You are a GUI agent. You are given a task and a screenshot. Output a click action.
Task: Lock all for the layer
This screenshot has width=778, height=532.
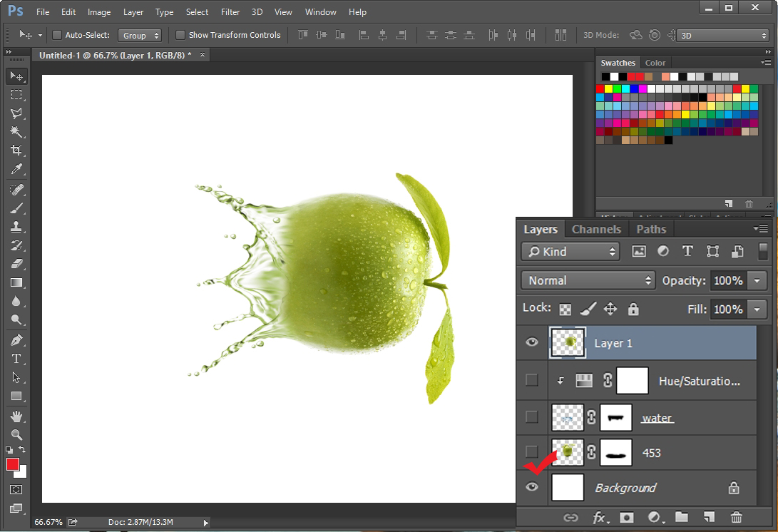point(633,309)
